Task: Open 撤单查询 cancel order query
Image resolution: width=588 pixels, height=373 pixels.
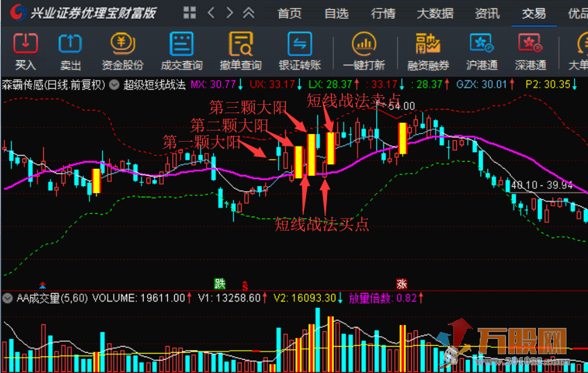Action: (x=241, y=51)
